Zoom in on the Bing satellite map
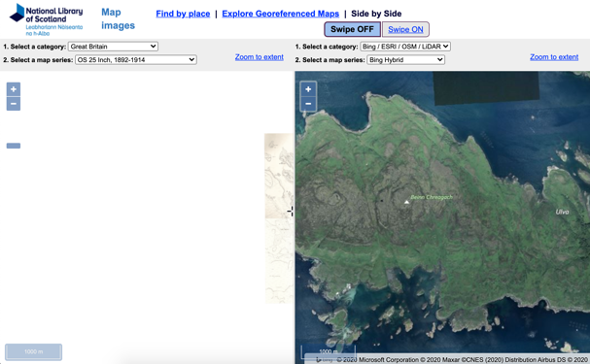The width and height of the screenshot is (590, 364). click(x=308, y=89)
